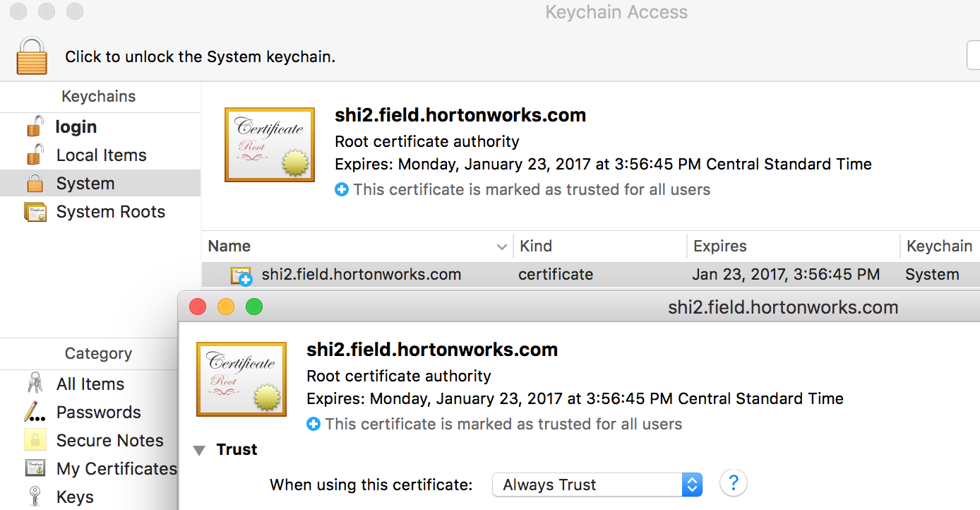Open the Passwords category
This screenshot has height=510, width=980.
pyautogui.click(x=98, y=413)
